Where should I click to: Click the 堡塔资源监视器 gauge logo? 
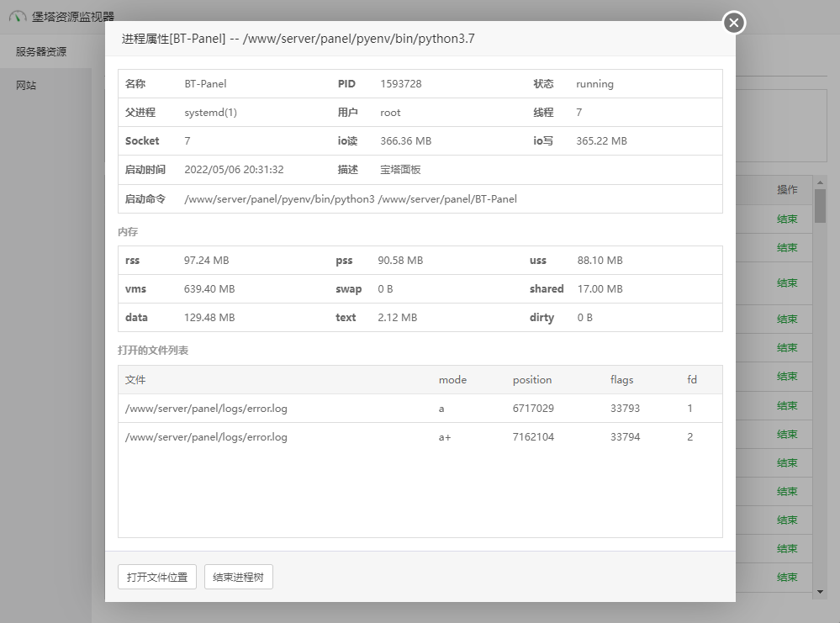click(x=18, y=17)
